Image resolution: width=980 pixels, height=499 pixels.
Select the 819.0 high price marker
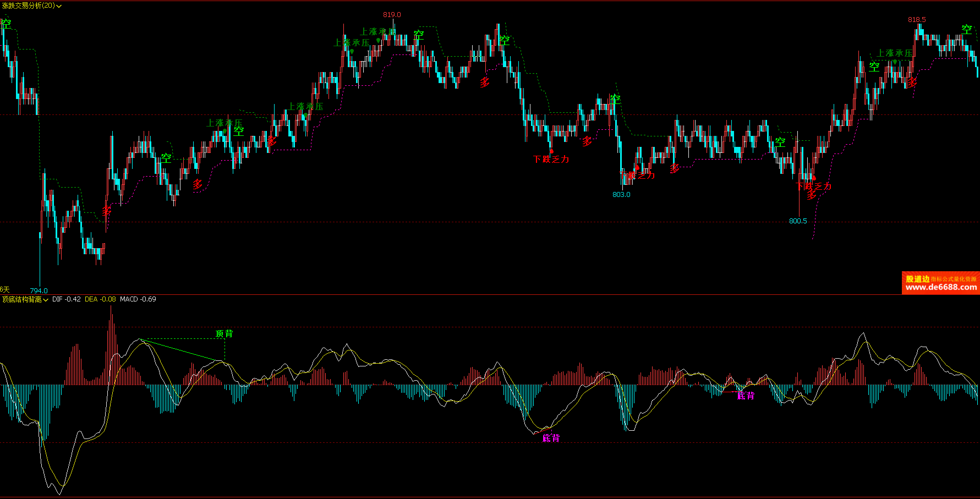pyautogui.click(x=392, y=15)
